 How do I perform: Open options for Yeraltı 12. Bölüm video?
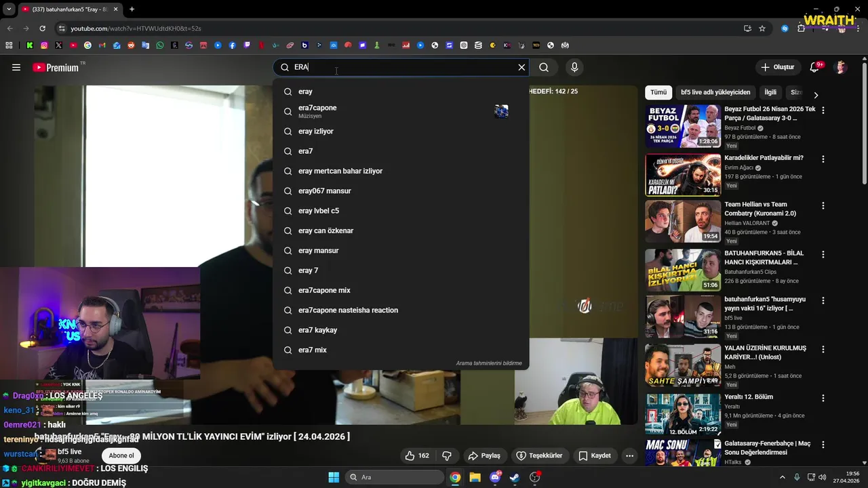click(823, 398)
